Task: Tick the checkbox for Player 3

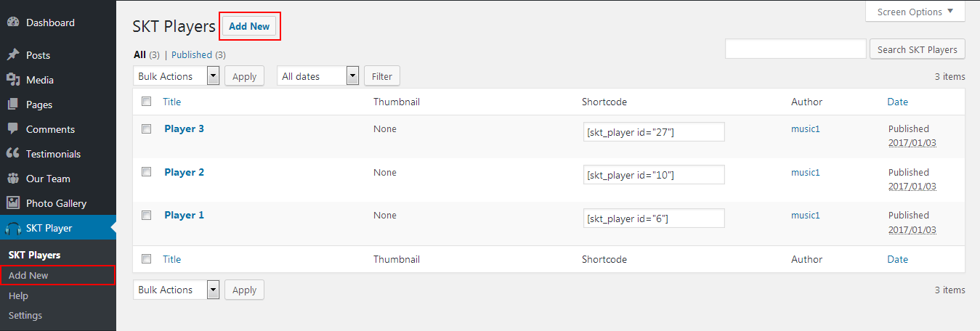Action: coord(146,128)
